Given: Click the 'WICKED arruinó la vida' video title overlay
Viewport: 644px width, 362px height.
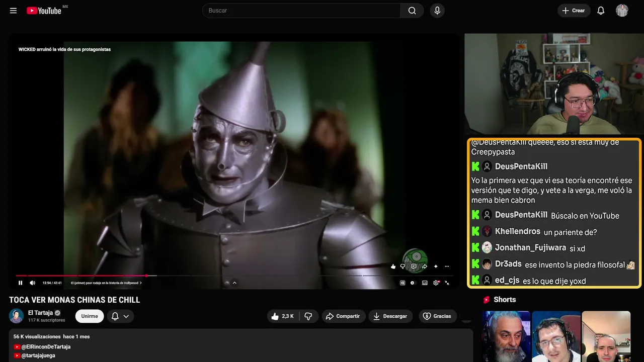Looking at the screenshot, I should click(64, 49).
